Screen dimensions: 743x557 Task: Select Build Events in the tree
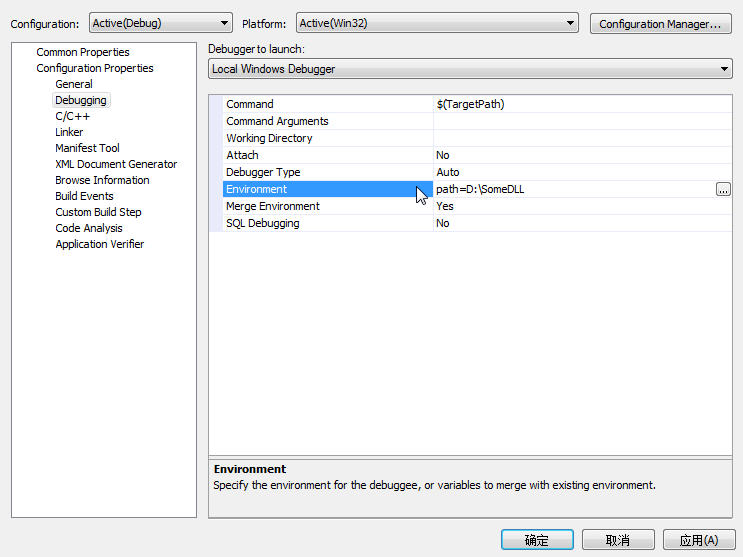coord(84,196)
